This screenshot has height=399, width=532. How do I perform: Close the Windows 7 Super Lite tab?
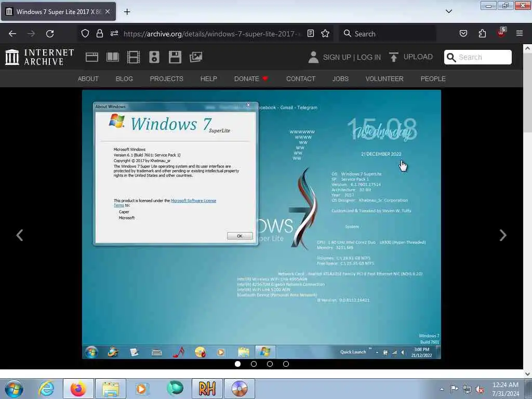point(108,11)
